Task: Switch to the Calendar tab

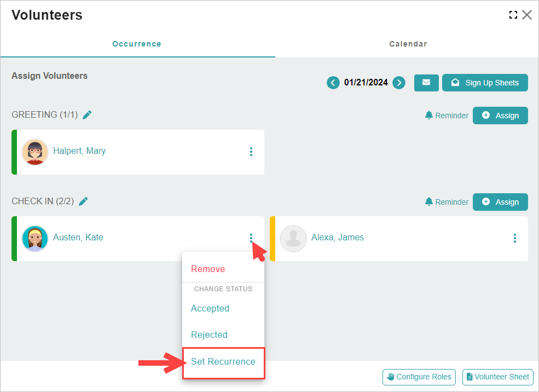Action: coord(408,44)
